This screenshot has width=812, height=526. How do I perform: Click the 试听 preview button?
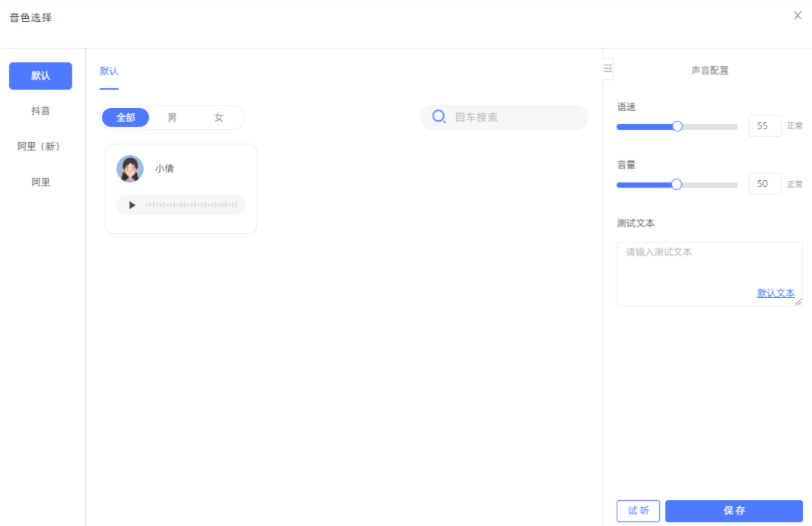click(638, 511)
